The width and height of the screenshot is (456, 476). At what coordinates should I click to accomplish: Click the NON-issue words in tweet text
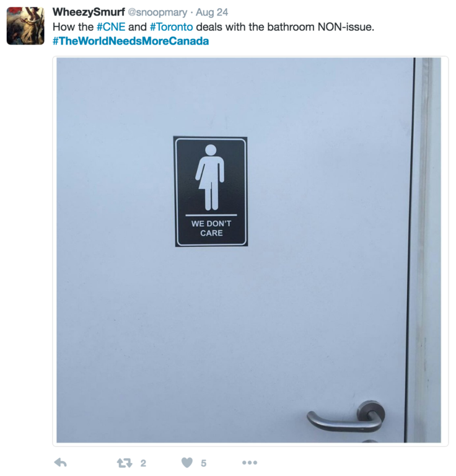(x=346, y=27)
